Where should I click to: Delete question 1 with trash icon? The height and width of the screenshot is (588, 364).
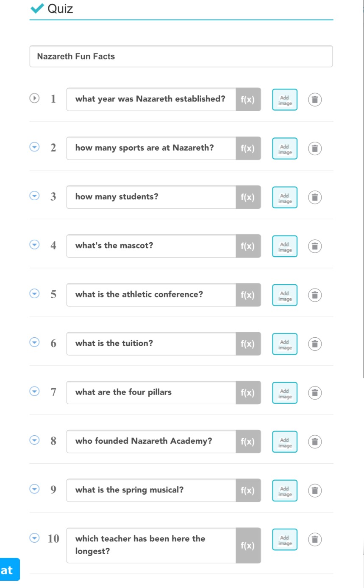click(x=314, y=100)
